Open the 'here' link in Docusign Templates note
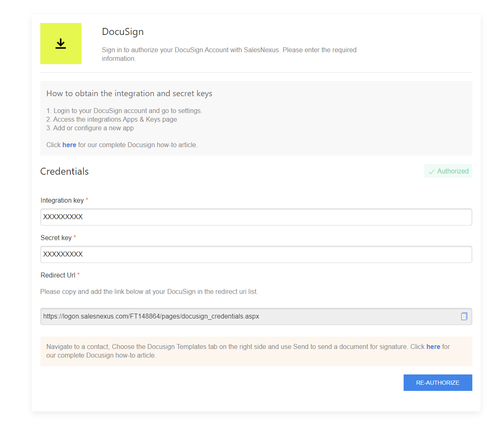The width and height of the screenshot is (504, 425). coord(433,347)
